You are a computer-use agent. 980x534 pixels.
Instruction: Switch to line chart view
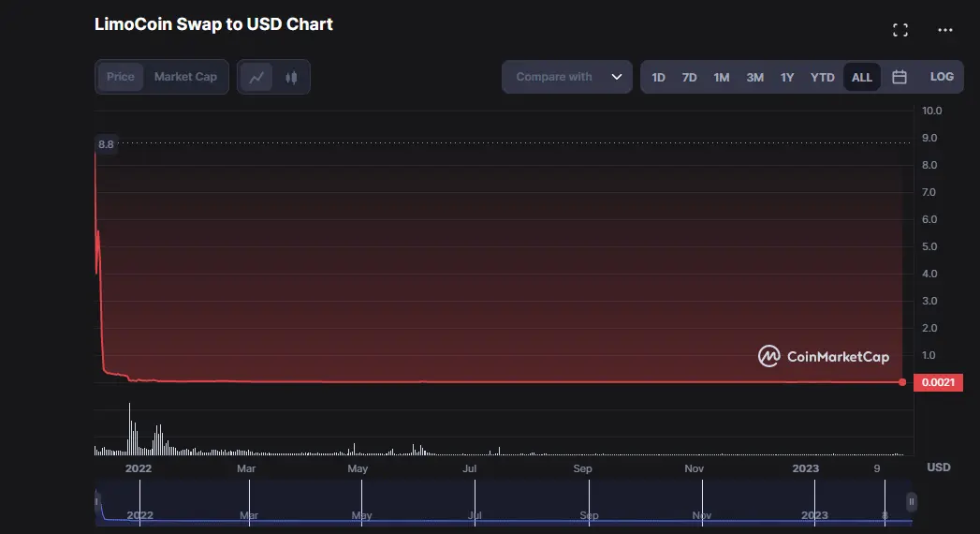coord(256,77)
